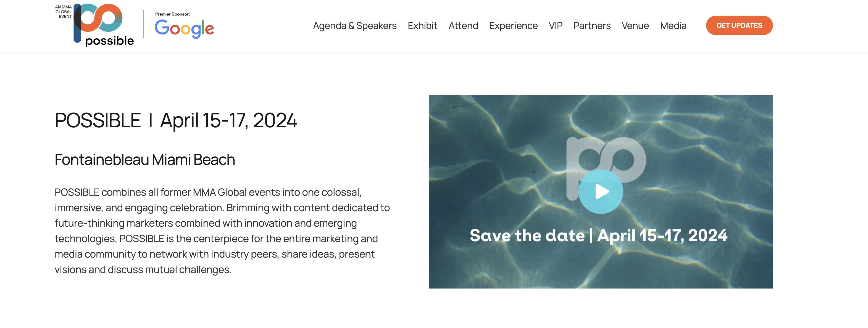Click the 'possible' wordmark under the logo
This screenshot has height=328, width=868.
(109, 41)
